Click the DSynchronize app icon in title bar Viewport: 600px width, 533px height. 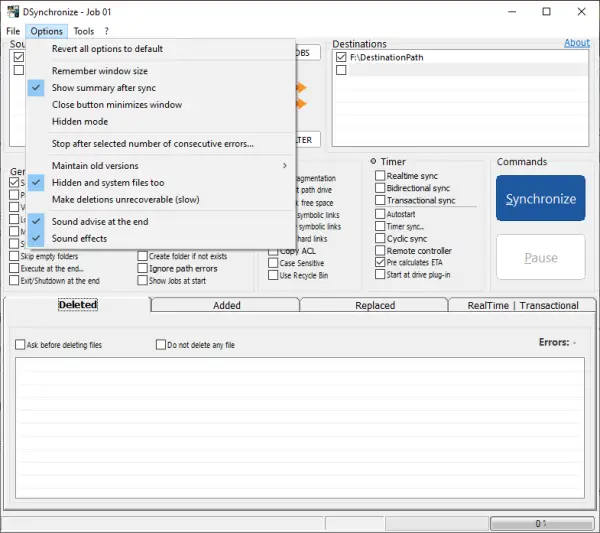13,12
